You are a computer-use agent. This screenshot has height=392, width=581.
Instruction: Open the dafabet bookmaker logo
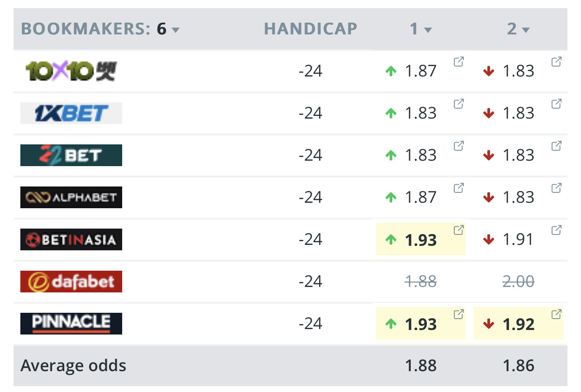point(71,281)
